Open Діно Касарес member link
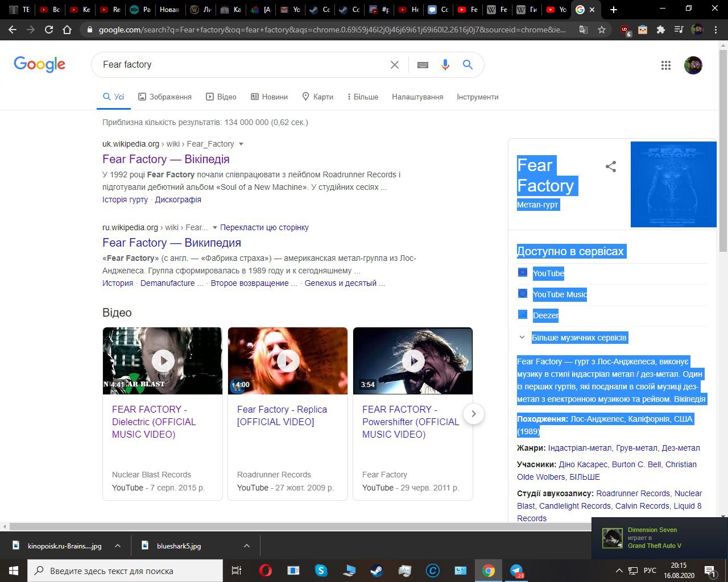This screenshot has height=582, width=728. coord(584,464)
